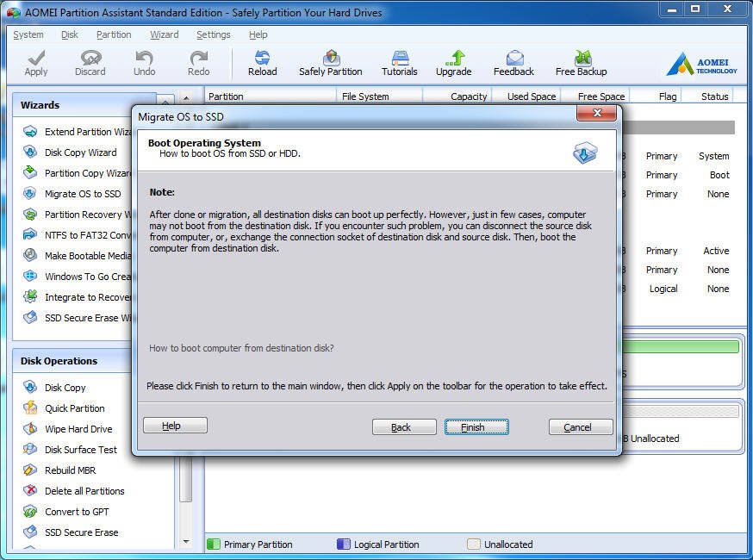Sort by the Used Space column header
Screen dimensions: 753x560
(526, 96)
